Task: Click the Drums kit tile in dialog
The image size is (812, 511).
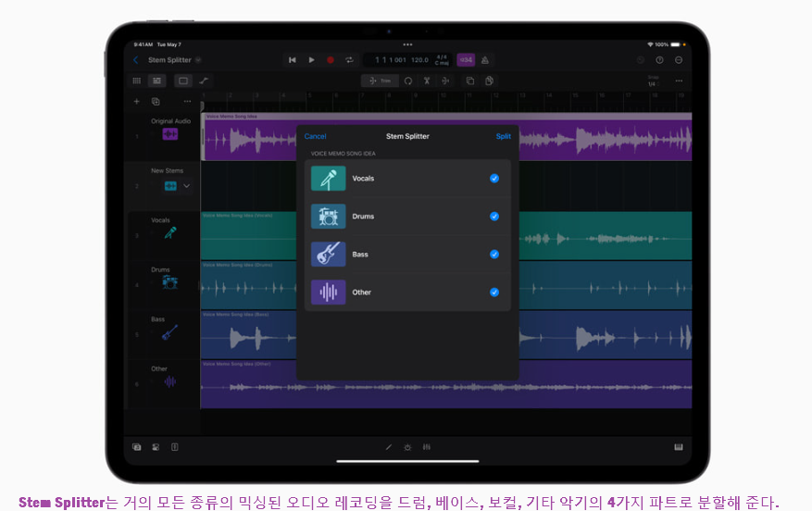Action: coord(329,217)
